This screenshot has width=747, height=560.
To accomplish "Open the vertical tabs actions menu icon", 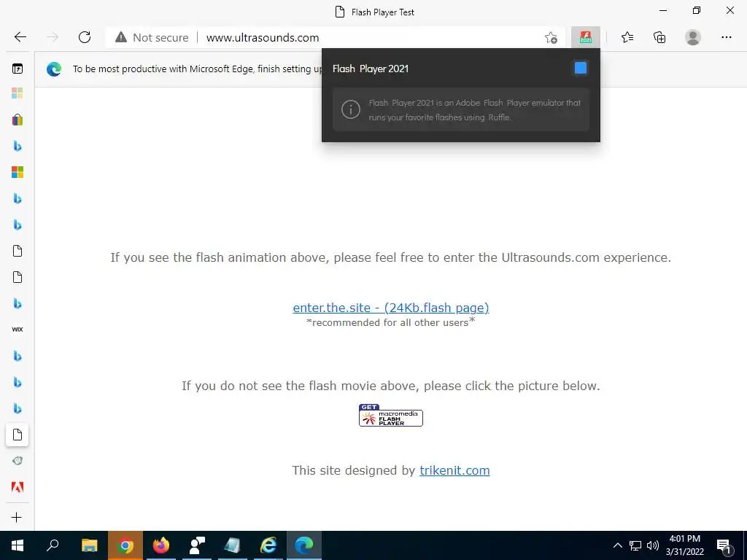I will (x=18, y=69).
